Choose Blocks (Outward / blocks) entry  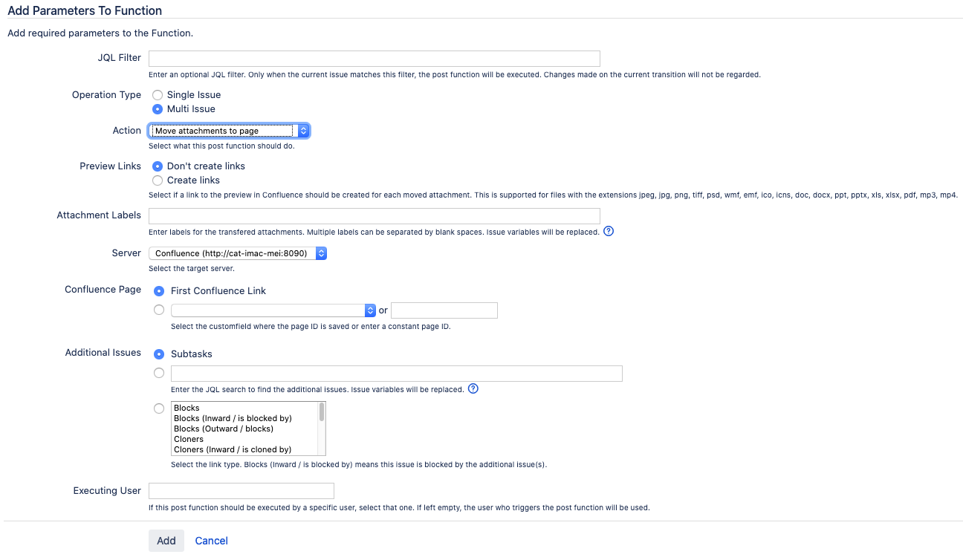[x=224, y=429]
